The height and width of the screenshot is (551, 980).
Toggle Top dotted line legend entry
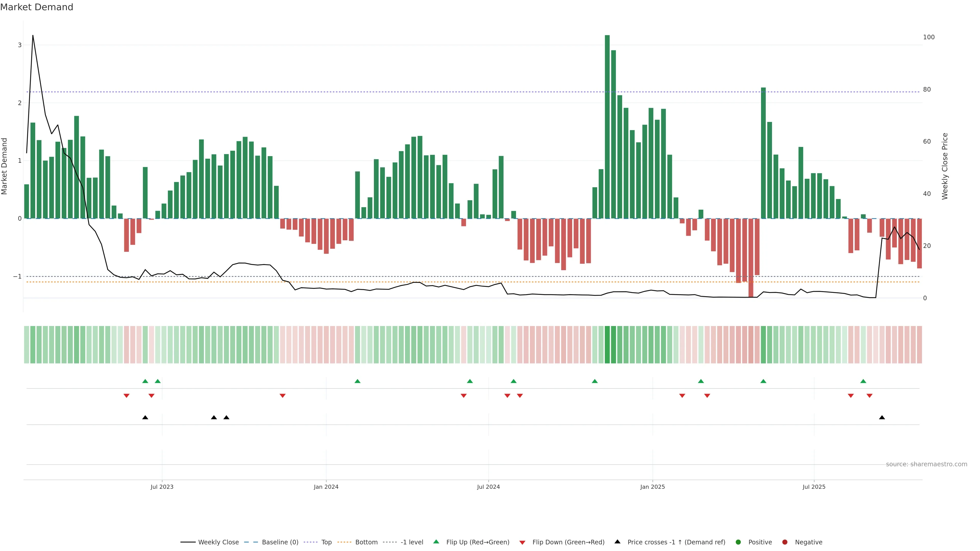point(326,542)
